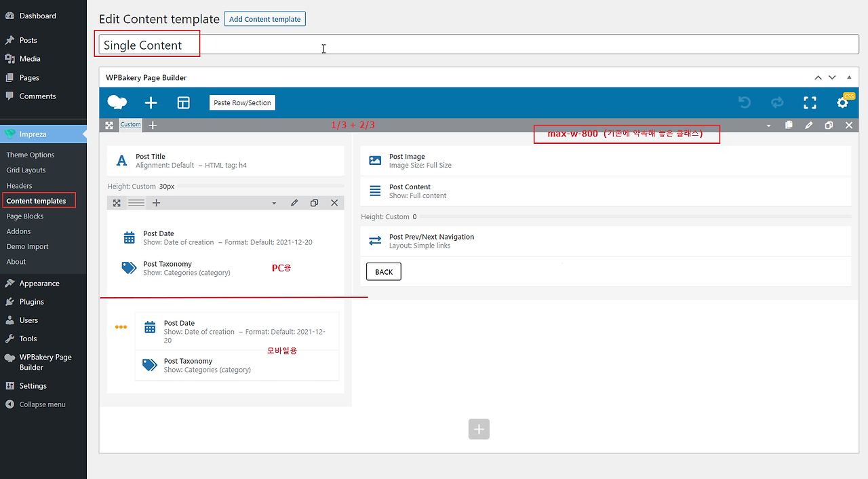Click the main row drag handle icon
This screenshot has width=868, height=479.
pyautogui.click(x=109, y=126)
